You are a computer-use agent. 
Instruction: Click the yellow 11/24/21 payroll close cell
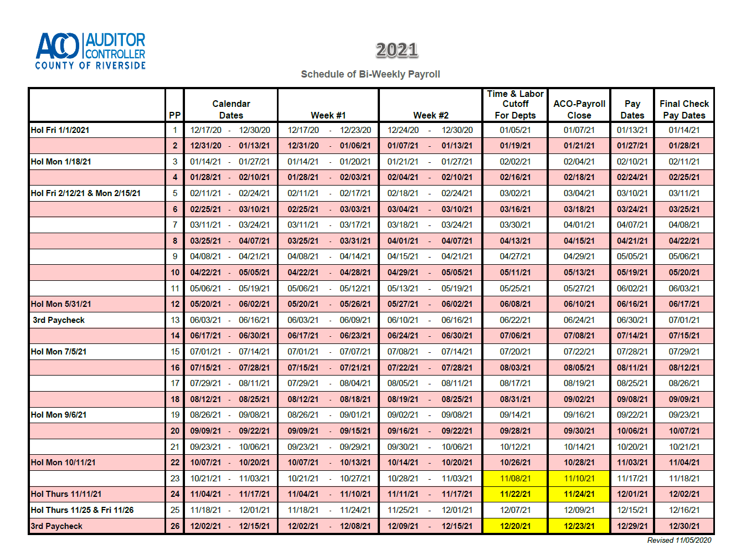coord(579,494)
